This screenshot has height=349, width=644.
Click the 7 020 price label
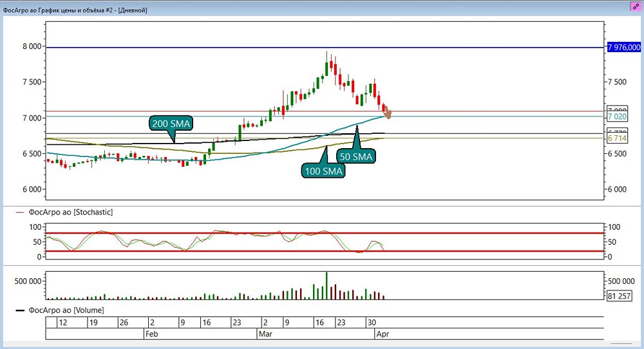[x=618, y=116]
